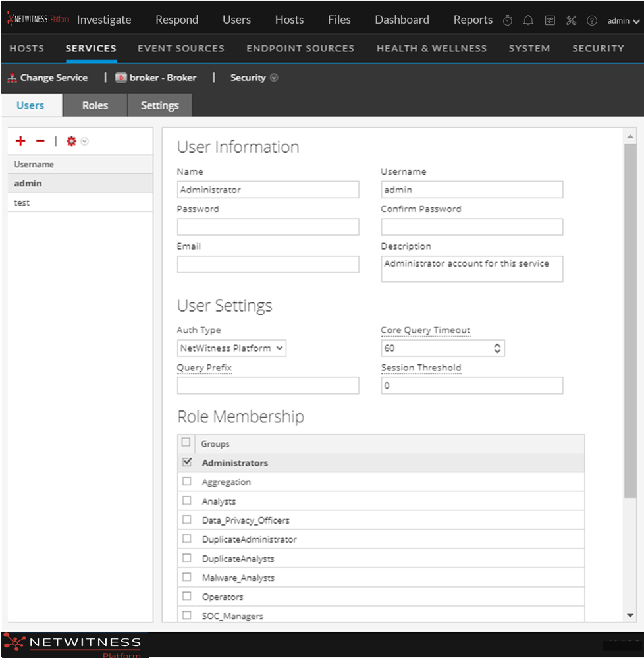
Task: Click the red minus remove user icon
Action: 40,142
